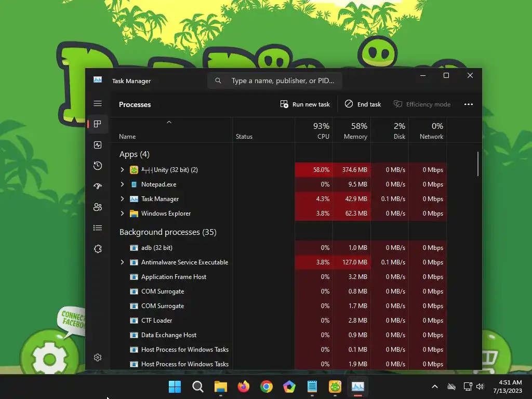This screenshot has height=399, width=532.
Task: Expand Antimalware Service Executable group
Action: point(122,262)
